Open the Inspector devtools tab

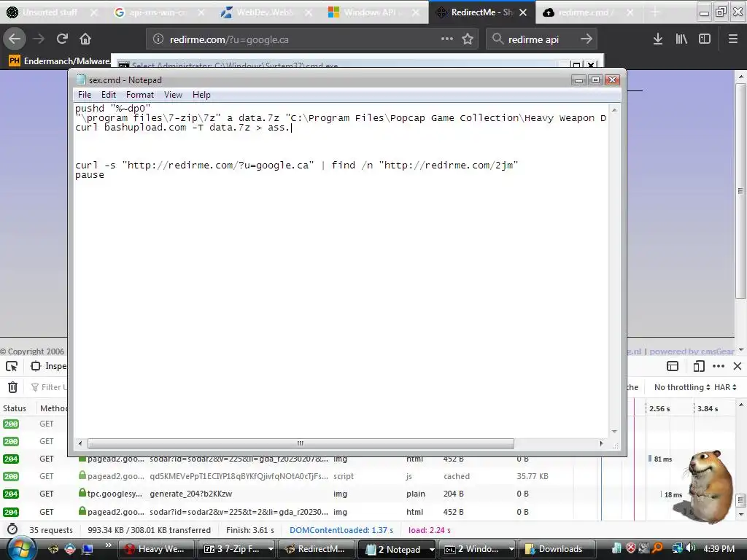coord(49,366)
